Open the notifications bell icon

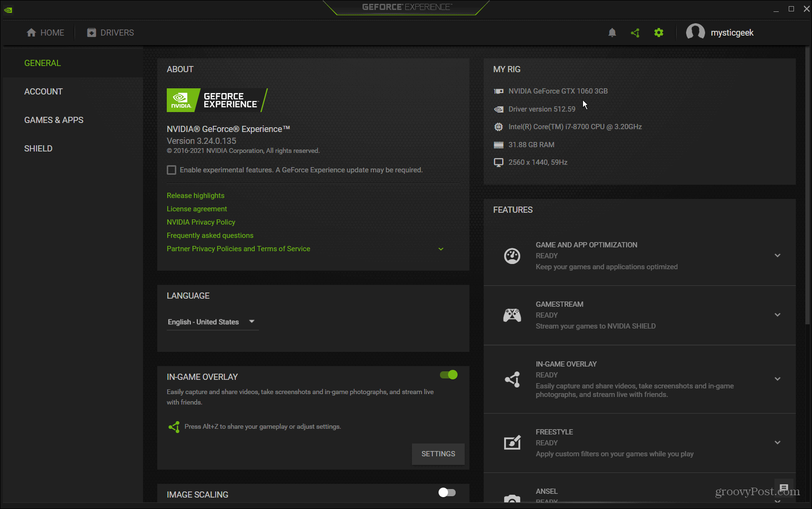[x=612, y=33]
